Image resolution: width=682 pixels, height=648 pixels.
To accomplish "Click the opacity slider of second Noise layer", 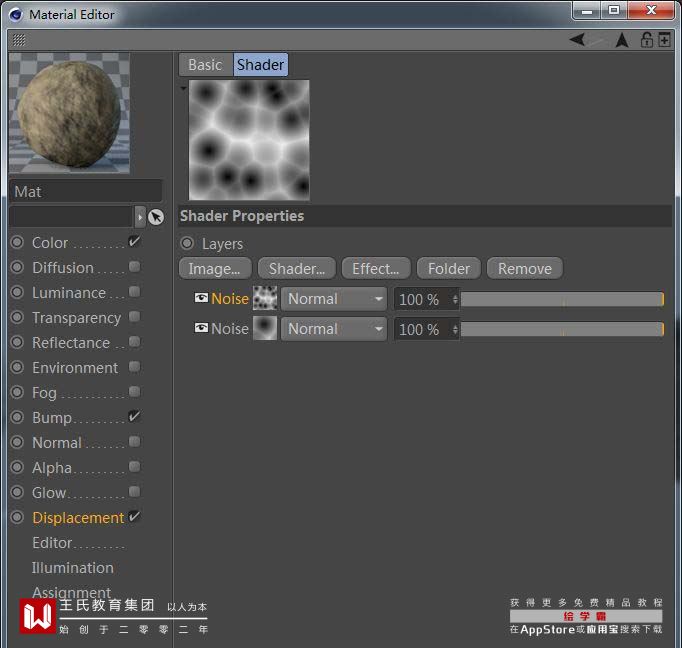I will pyautogui.click(x=562, y=329).
